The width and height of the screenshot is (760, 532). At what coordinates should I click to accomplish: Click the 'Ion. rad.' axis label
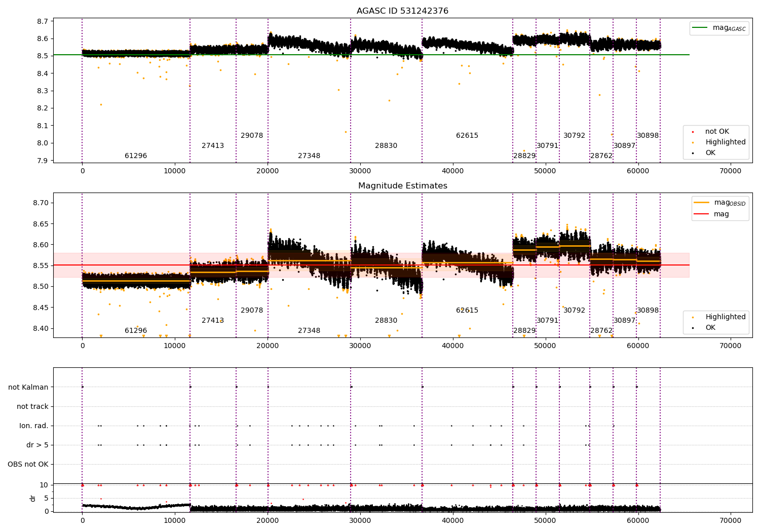[x=34, y=426]
